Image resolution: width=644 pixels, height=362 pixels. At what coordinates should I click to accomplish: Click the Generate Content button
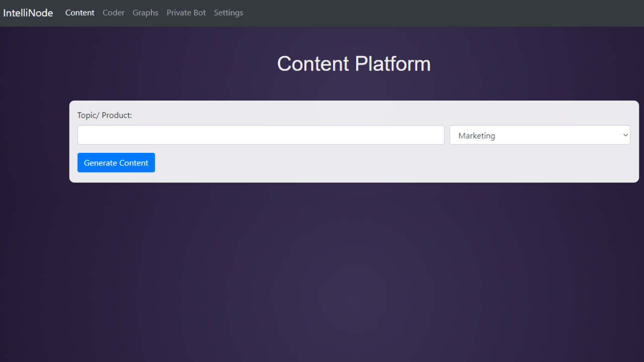(116, 162)
